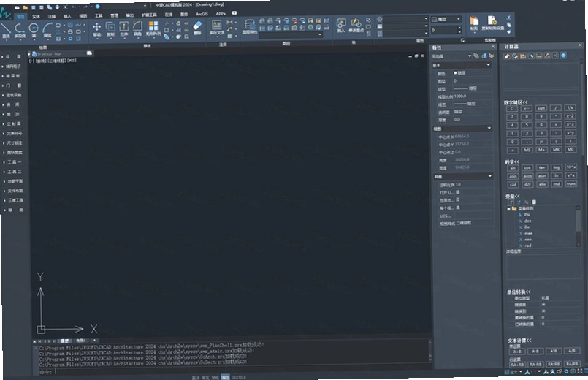Click the Insert block (插入) icon
This screenshot has width=588, height=380.
tap(341, 26)
